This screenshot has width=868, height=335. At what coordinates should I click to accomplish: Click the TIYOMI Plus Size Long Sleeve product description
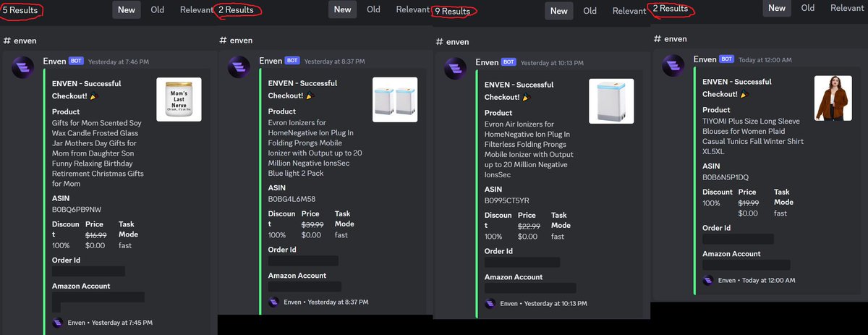(753, 137)
